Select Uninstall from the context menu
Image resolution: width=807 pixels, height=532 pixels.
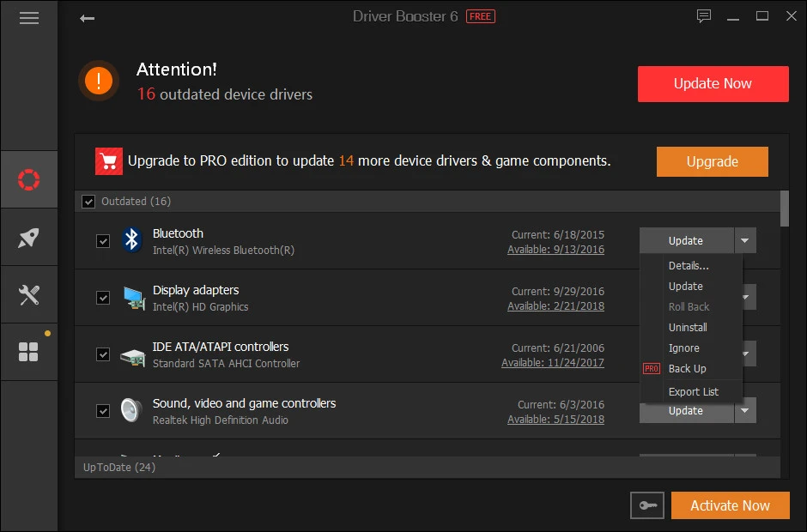point(688,328)
